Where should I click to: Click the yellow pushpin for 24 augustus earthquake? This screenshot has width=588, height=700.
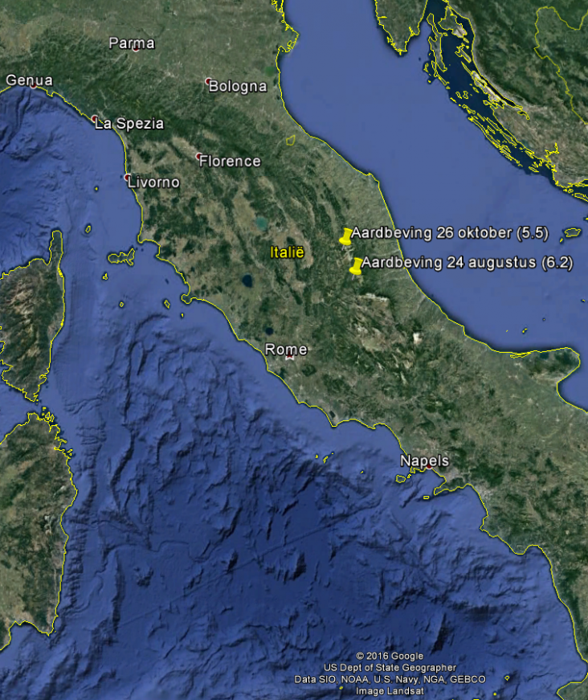point(356,267)
